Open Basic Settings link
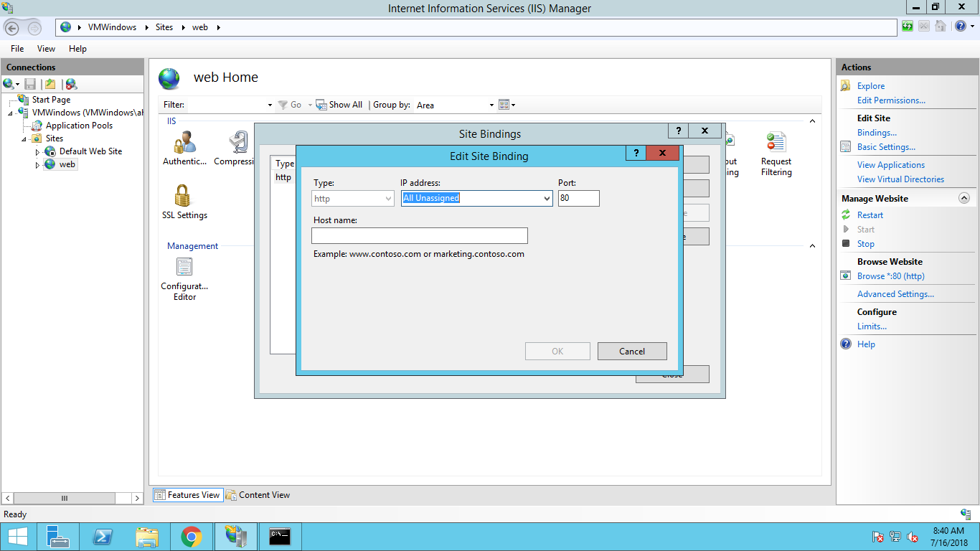 886,147
